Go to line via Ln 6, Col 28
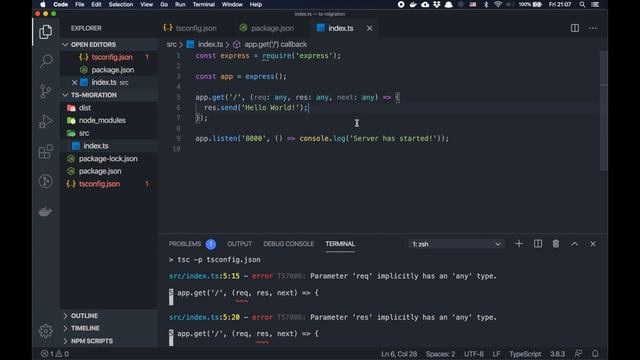640x360 pixels. click(399, 353)
